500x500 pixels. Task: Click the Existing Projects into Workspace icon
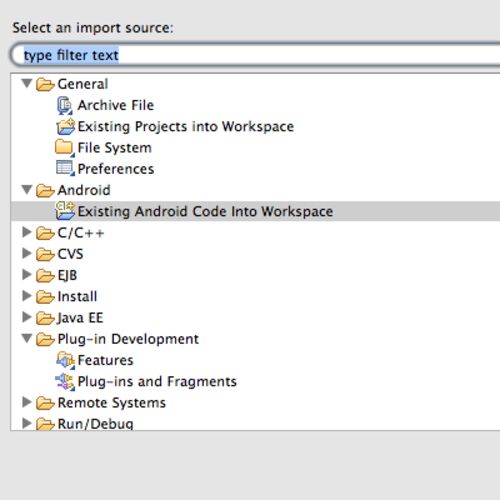click(65, 127)
